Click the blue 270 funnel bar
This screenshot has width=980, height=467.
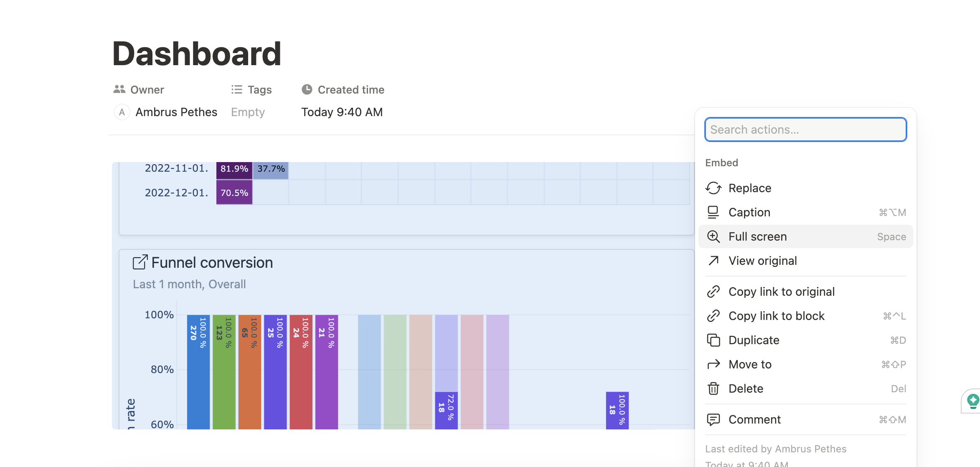(198, 372)
